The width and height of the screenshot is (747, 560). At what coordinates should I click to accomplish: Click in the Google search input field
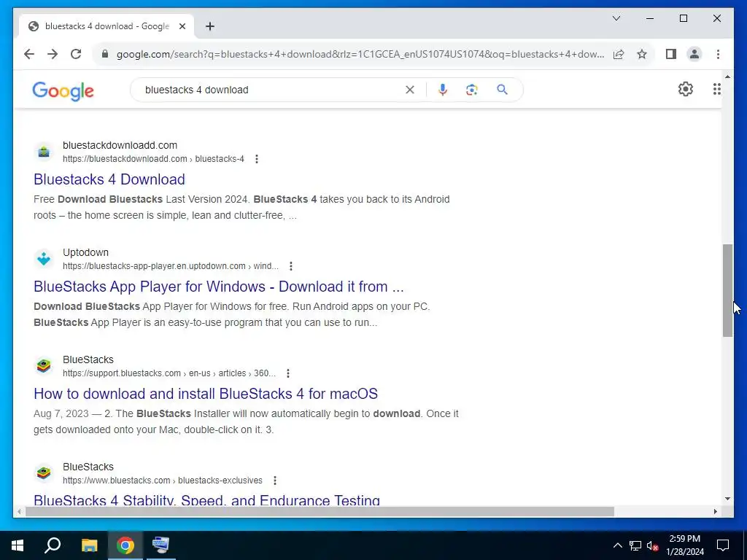[x=271, y=90]
